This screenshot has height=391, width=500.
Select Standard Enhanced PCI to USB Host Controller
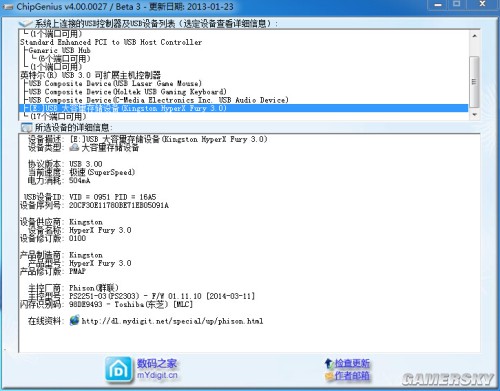click(x=111, y=42)
